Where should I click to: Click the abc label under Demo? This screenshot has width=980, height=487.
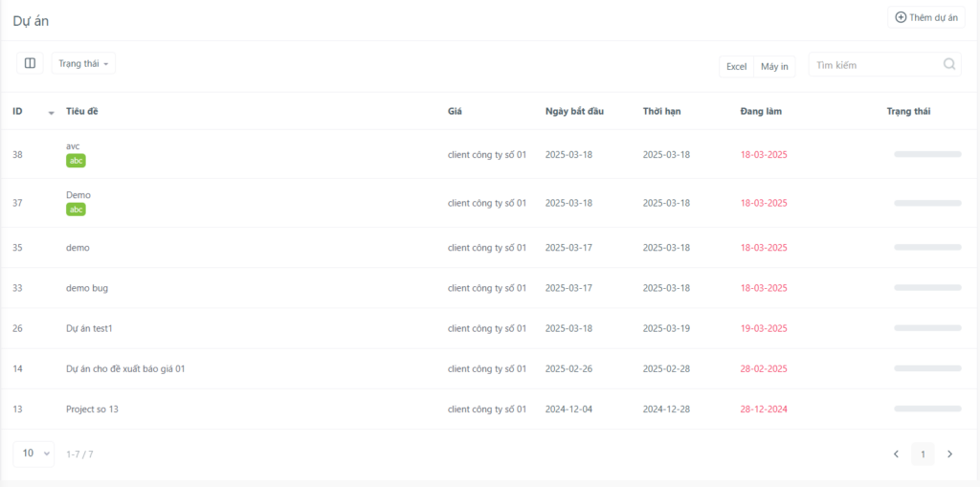[76, 210]
